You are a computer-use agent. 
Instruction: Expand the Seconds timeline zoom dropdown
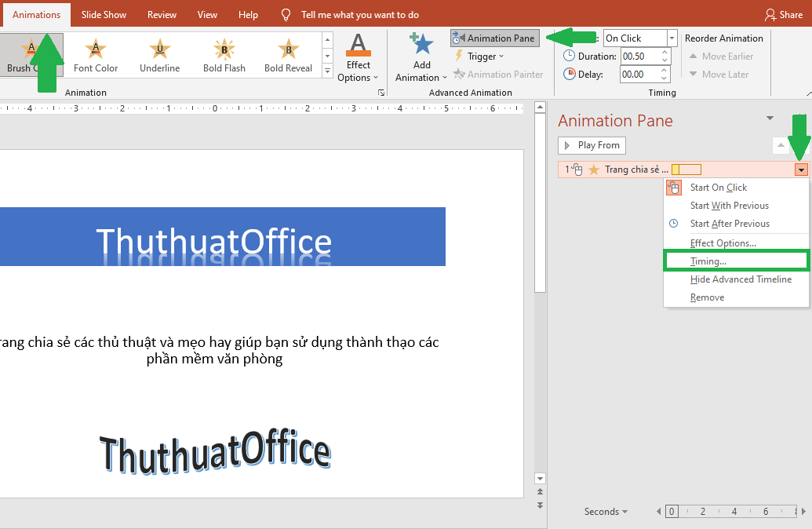pyautogui.click(x=605, y=511)
